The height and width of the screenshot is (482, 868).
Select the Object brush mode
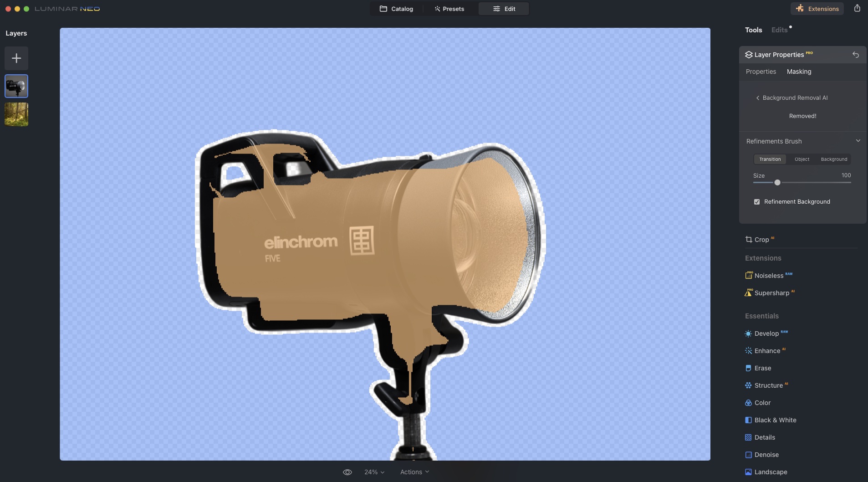click(802, 159)
